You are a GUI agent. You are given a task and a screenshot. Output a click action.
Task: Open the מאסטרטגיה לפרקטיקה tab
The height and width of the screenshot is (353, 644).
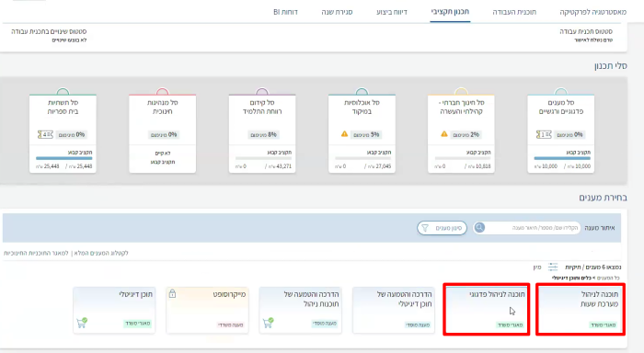[593, 12]
